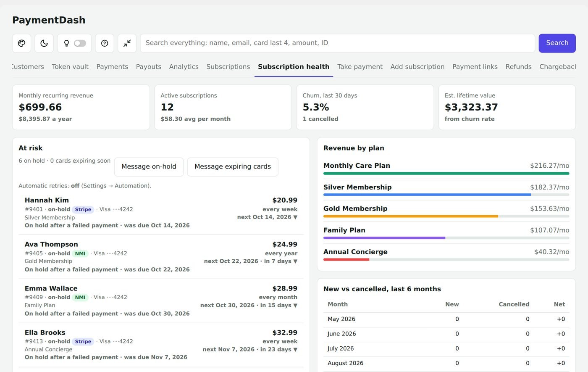Click the Monthly Care Plan green bar

point(446,174)
